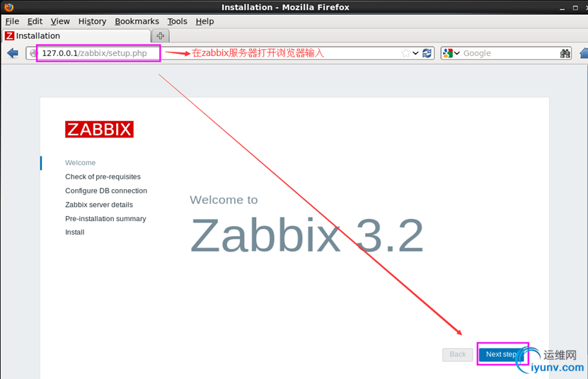
Task: Open the Tools menu
Action: [x=177, y=21]
